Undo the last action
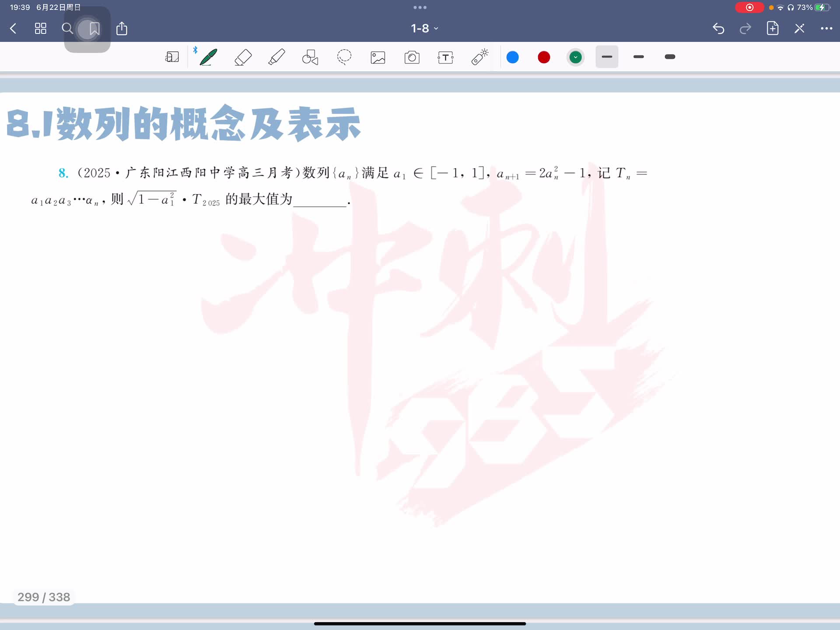 (x=718, y=29)
